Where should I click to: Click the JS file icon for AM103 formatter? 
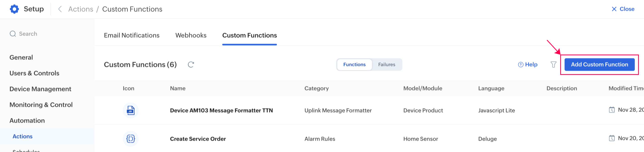point(130,110)
